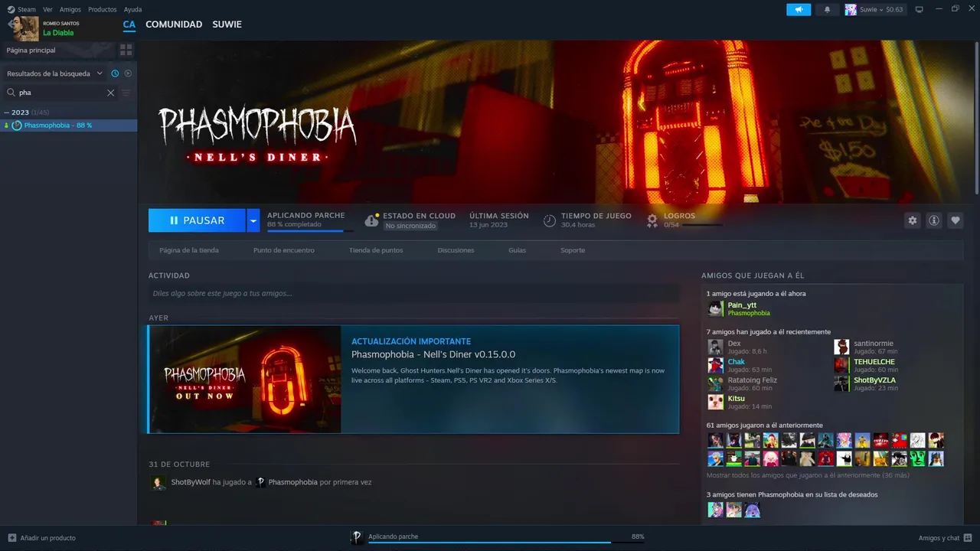This screenshot has height=551, width=980.
Task: Toggle sort by recent activity clock icon
Action: click(115, 73)
